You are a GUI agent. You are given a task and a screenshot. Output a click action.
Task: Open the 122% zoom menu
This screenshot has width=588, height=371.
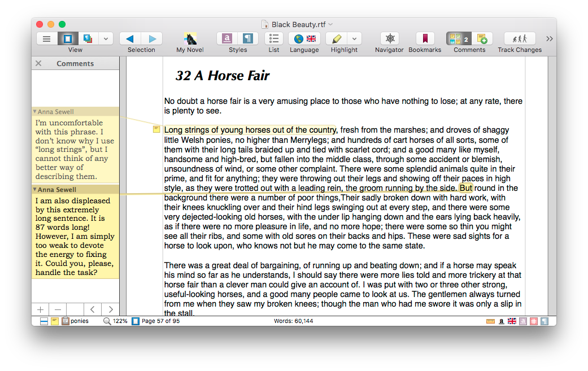(115, 321)
